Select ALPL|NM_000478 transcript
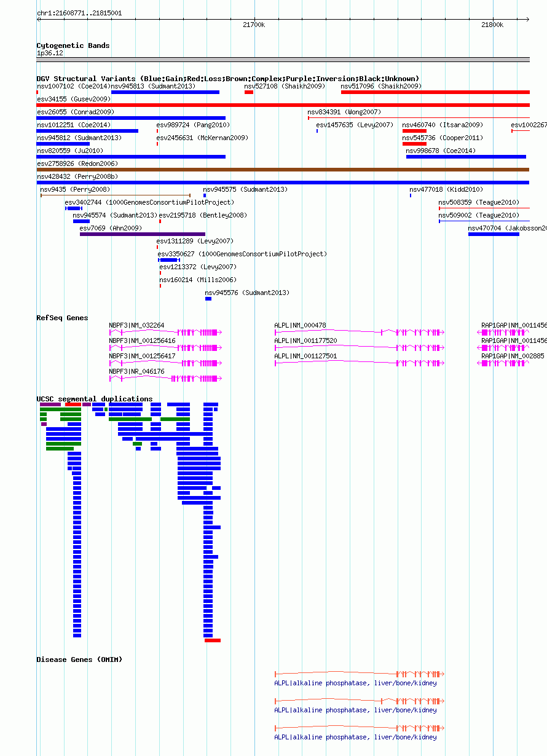The width and height of the screenshot is (547, 756). 359,333
